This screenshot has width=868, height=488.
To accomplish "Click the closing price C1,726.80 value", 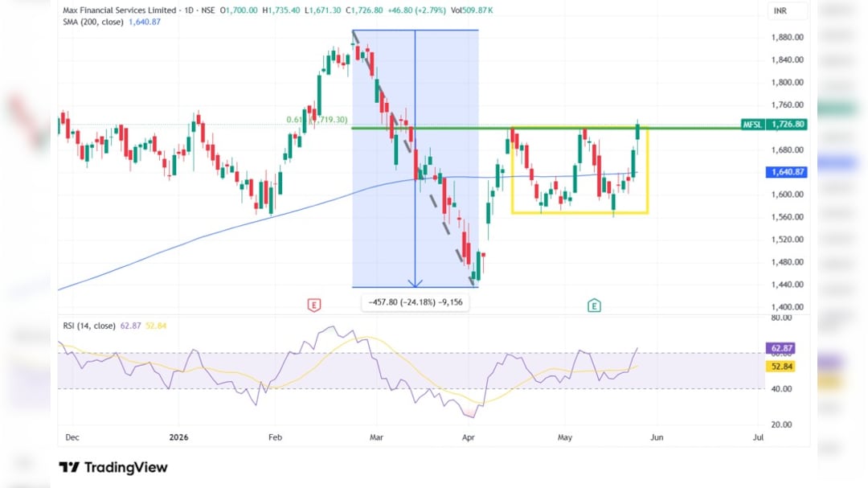I will (x=364, y=10).
